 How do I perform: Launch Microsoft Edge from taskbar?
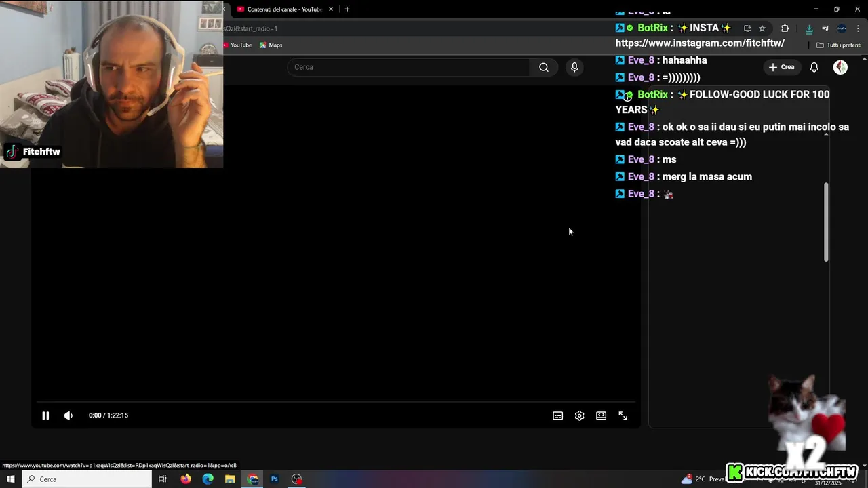208,479
